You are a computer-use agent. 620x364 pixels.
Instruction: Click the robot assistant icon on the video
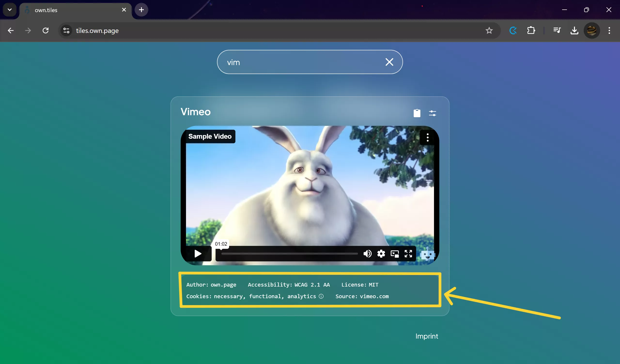point(428,255)
